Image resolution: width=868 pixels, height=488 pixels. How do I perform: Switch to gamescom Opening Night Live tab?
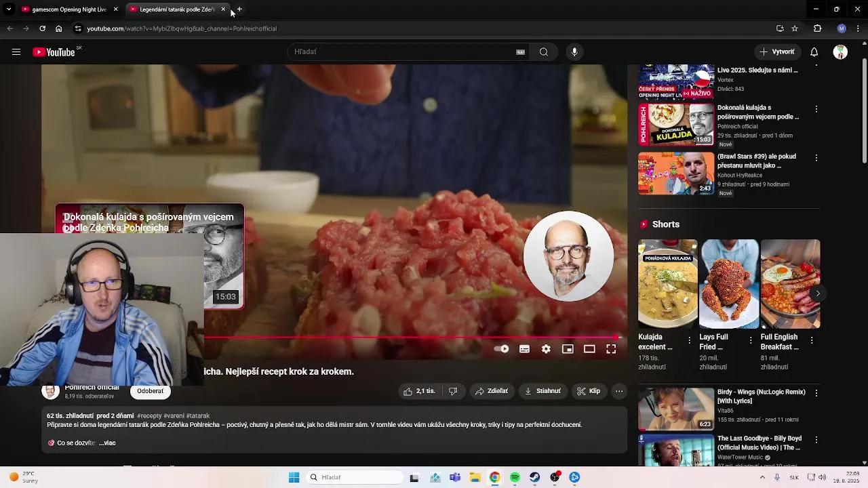(x=69, y=9)
